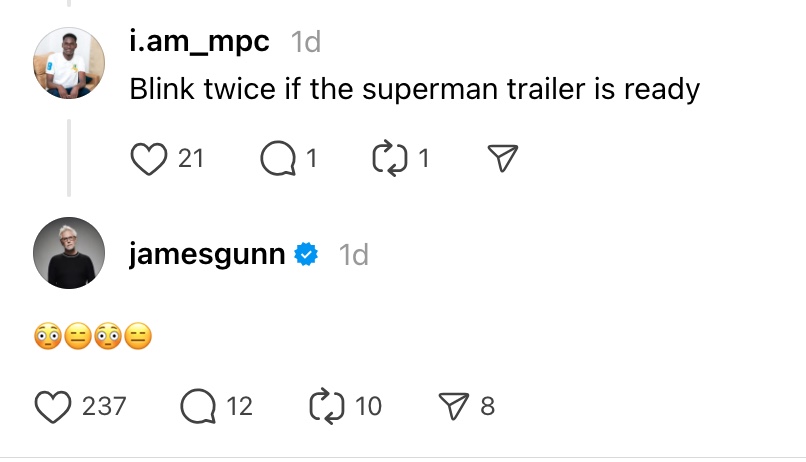View the 10 reposts count on jamesgunn's reply
Image resolution: width=806 pixels, height=462 pixels.
click(x=368, y=406)
